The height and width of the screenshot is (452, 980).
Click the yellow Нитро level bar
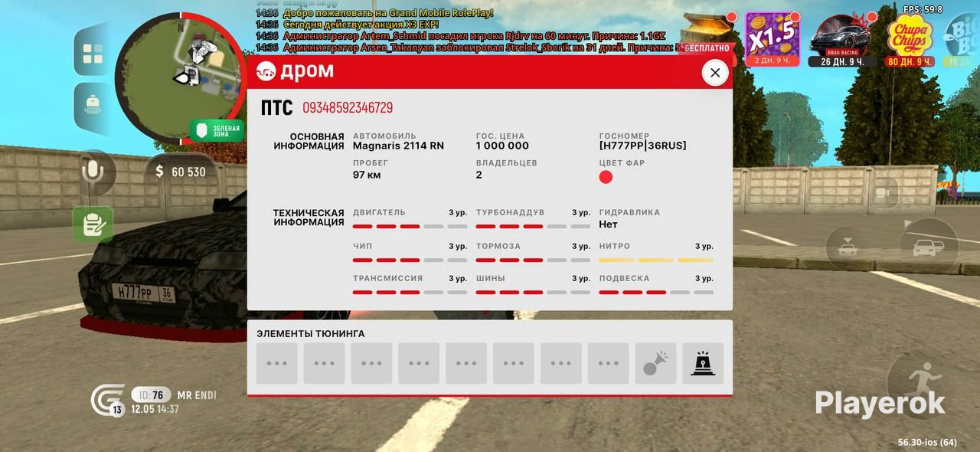coord(656,260)
